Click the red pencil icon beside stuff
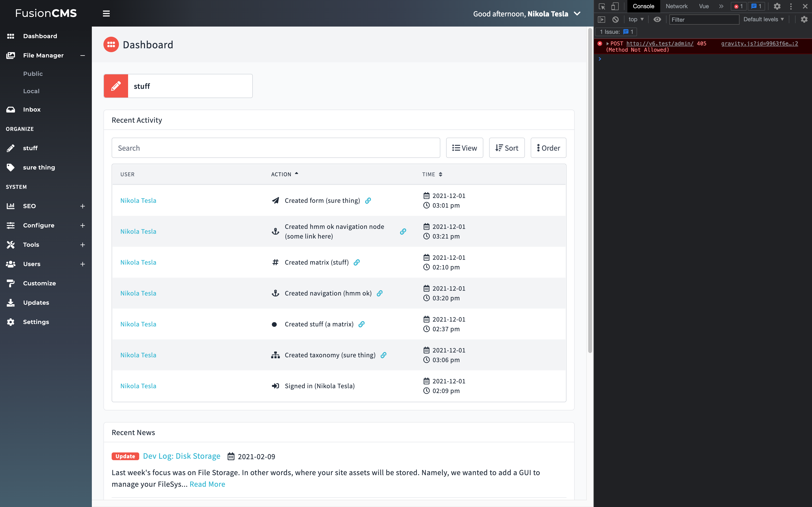 pos(116,86)
